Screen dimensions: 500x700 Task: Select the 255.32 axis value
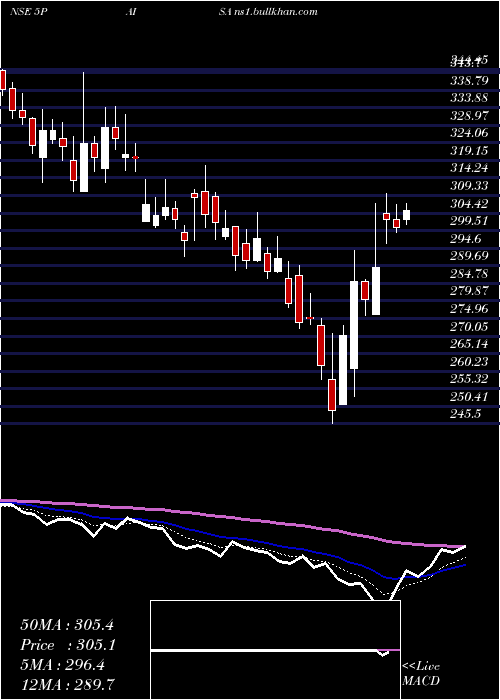[469, 379]
